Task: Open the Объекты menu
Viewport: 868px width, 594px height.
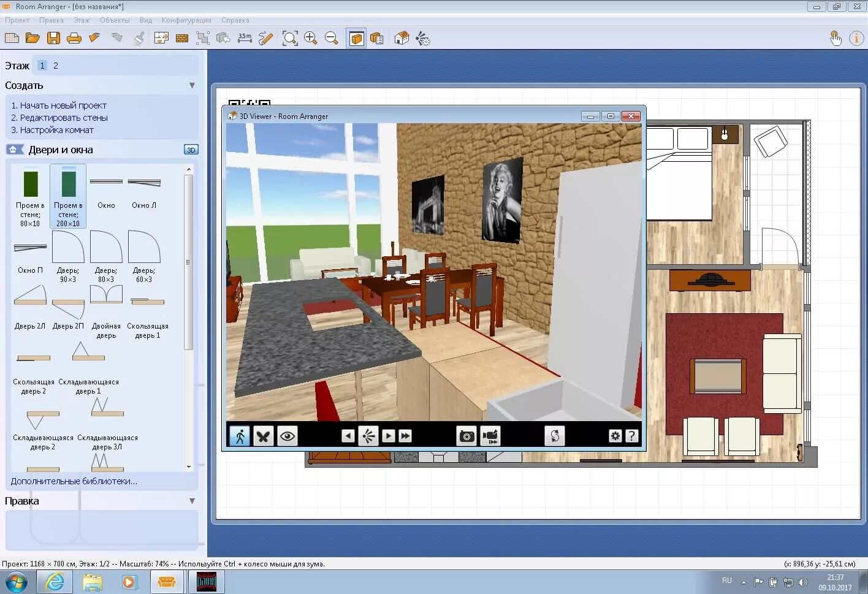Action: 115,20
